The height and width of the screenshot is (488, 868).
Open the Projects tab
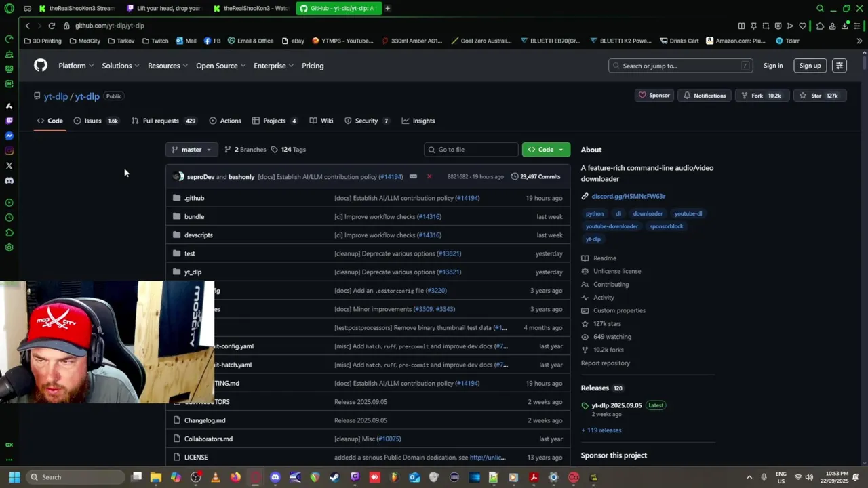pyautogui.click(x=275, y=121)
